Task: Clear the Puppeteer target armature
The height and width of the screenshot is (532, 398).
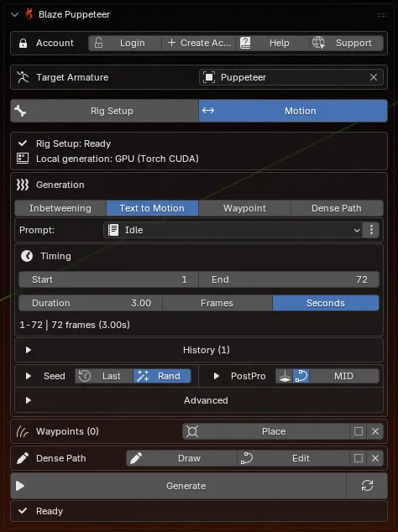Action: point(374,77)
